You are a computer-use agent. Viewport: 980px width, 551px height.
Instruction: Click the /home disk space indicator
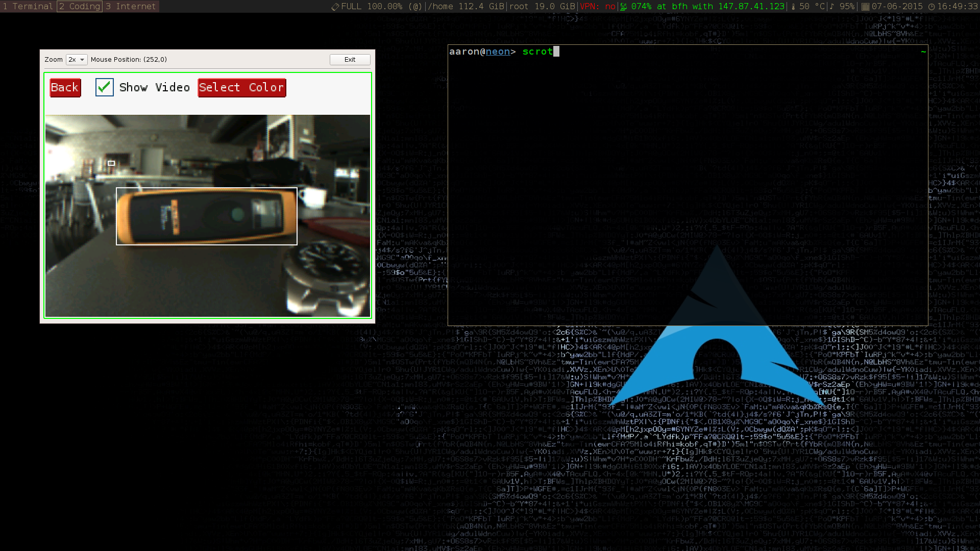pyautogui.click(x=466, y=7)
